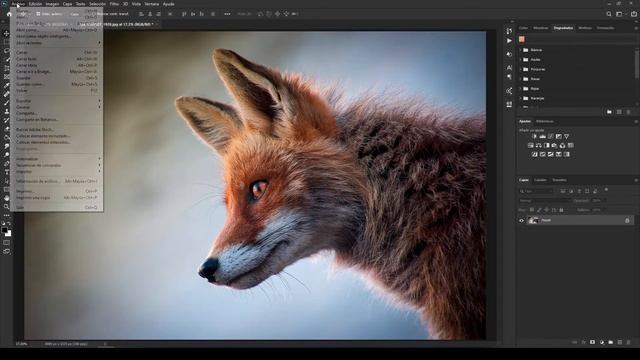This screenshot has width=640, height=360.
Task: Delete layer with Layers panel trash
Action: click(629, 342)
